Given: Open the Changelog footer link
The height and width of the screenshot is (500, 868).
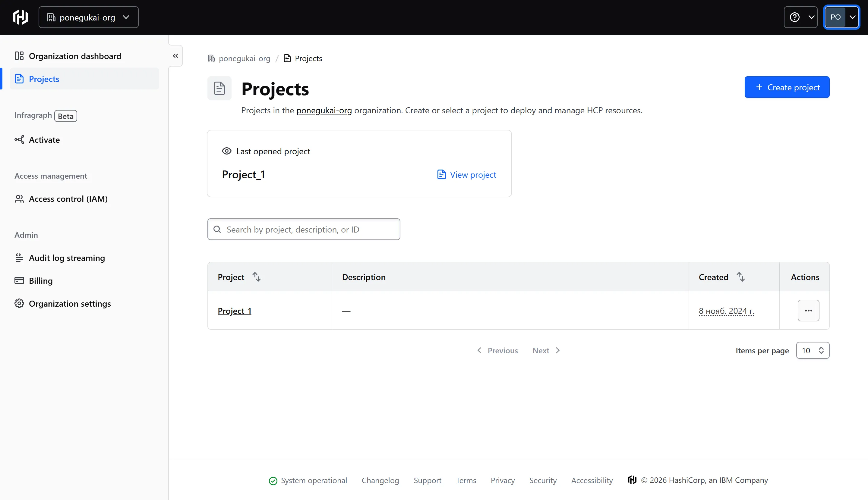Looking at the screenshot, I should click(x=380, y=480).
